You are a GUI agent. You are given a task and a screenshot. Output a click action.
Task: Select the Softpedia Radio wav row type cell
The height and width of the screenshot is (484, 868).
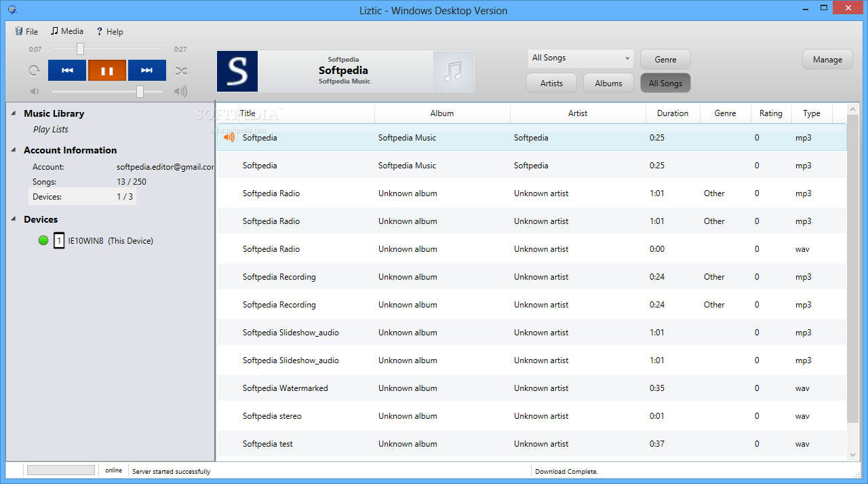pyautogui.click(x=803, y=249)
